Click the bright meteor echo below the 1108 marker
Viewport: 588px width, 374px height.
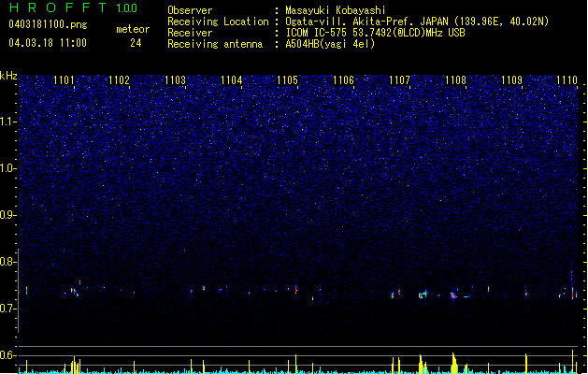click(x=453, y=295)
